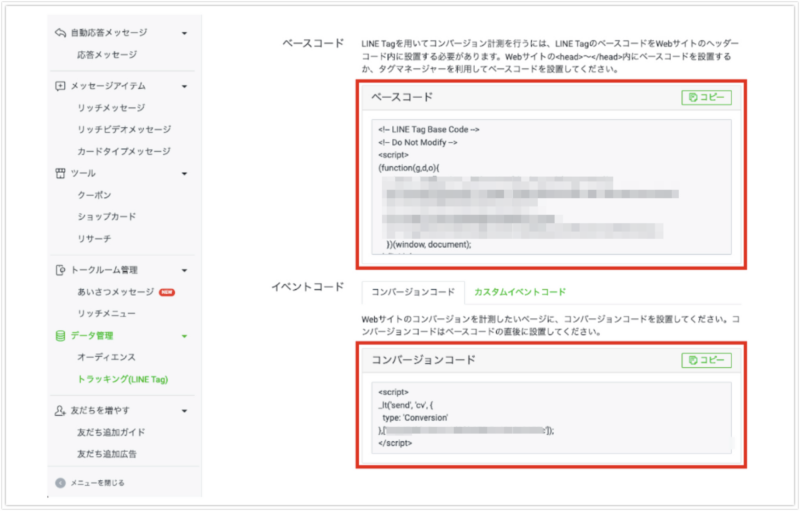This screenshot has width=800, height=511.
Task: Collapse the 自動応答メッセージ section arrow
Action: tap(185, 33)
